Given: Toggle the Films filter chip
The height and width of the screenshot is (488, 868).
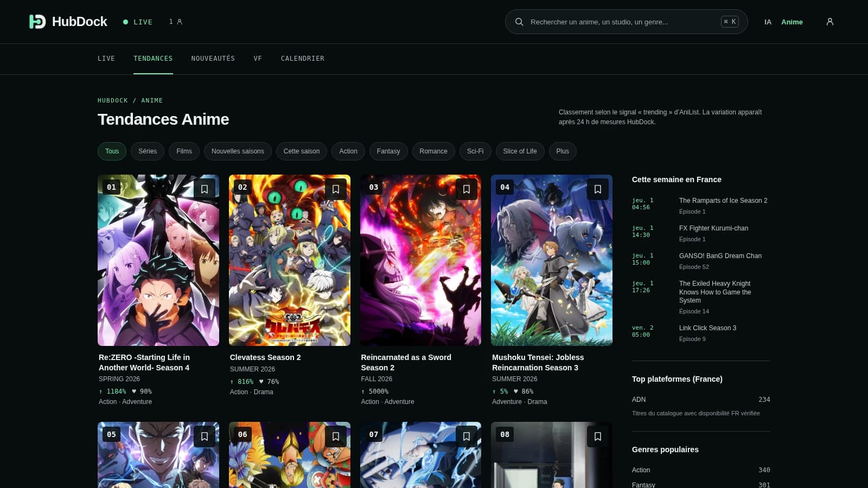Looking at the screenshot, I should [184, 151].
